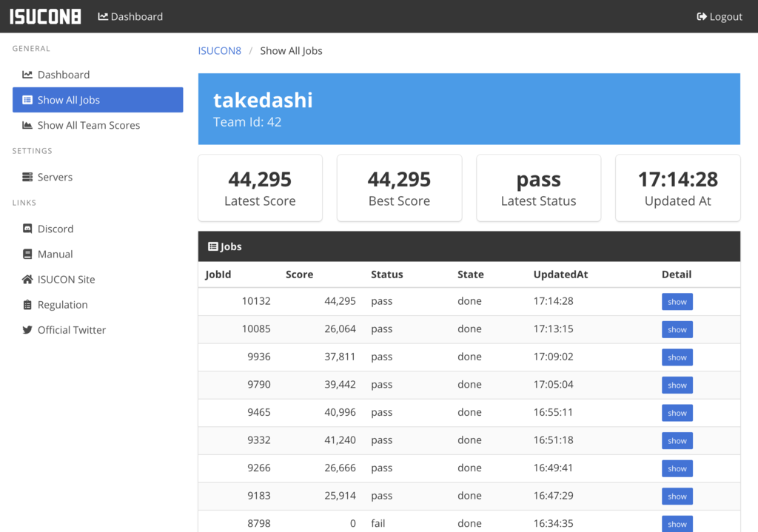758x532 pixels.
Task: Click the list icon for Show All Jobs
Action: (x=27, y=100)
